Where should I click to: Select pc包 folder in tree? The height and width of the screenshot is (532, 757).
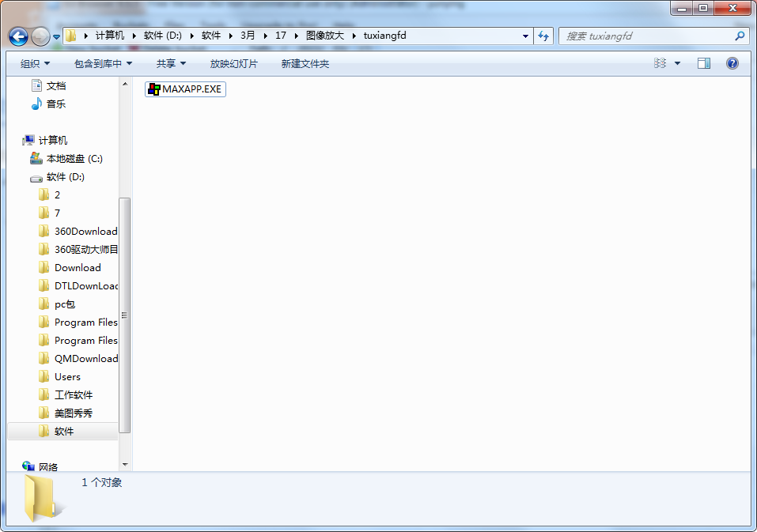click(x=57, y=304)
